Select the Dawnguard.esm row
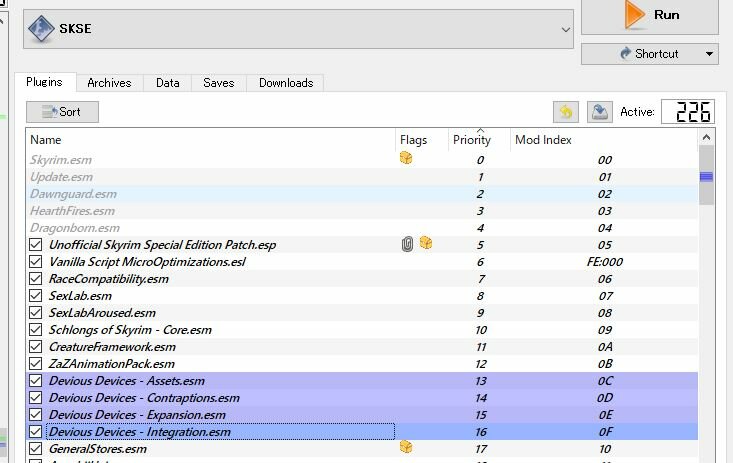The image size is (733, 463). (362, 194)
